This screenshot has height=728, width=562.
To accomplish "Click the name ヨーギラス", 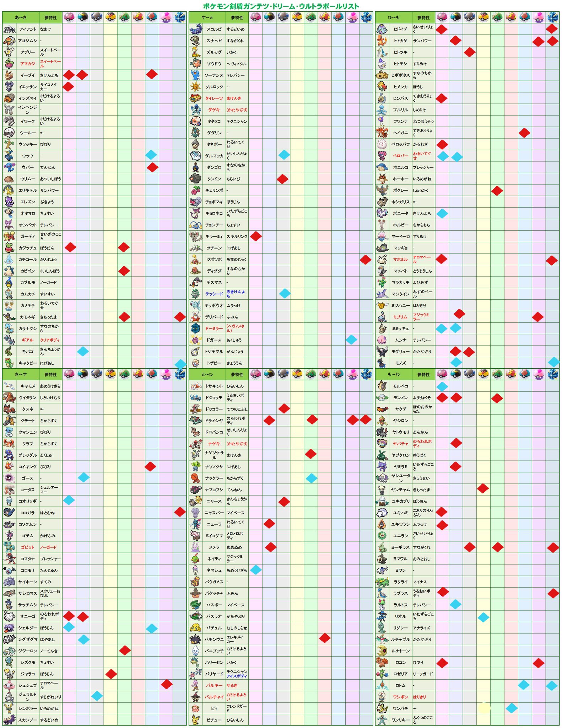I will [400, 547].
